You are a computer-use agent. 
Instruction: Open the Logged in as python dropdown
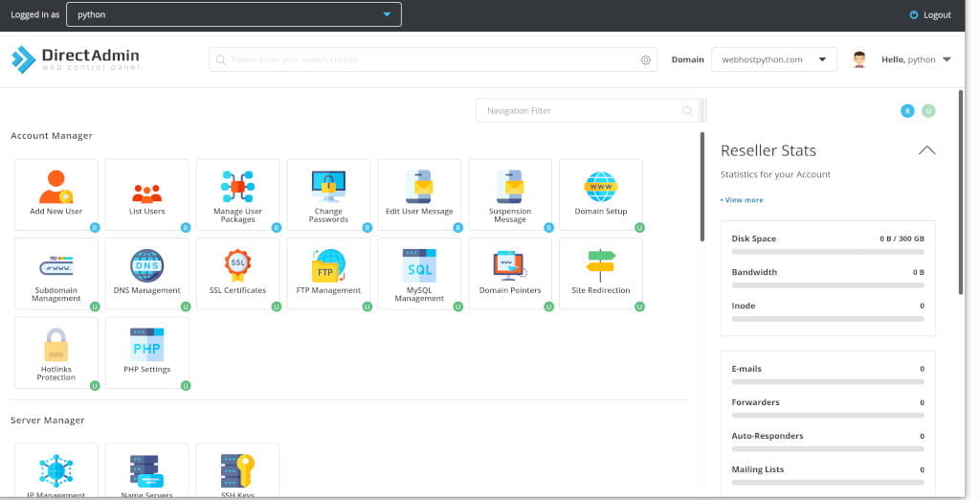click(234, 14)
